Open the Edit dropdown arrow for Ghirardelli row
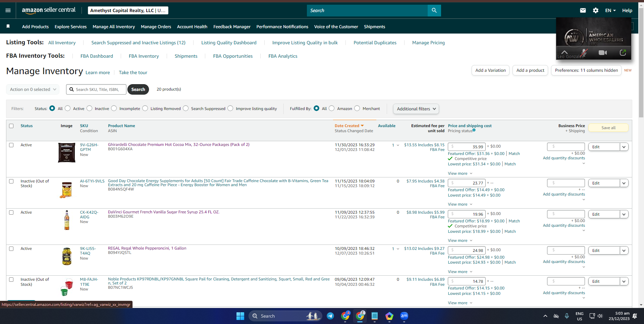Viewport: 644px width, 324px height. click(624, 147)
